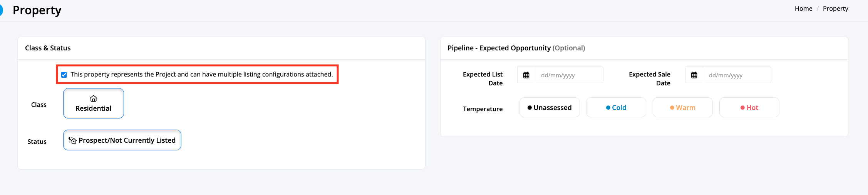This screenshot has width=868, height=195.
Task: Select the Unassessed temperature option
Action: pos(550,107)
